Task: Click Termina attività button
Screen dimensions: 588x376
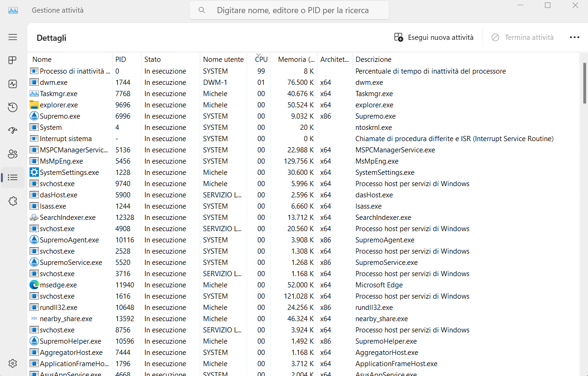Action: (522, 38)
